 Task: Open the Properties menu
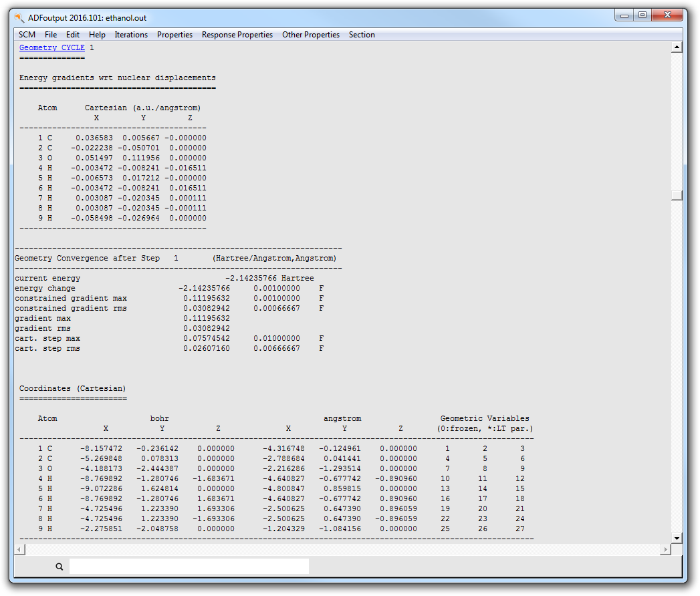(174, 35)
